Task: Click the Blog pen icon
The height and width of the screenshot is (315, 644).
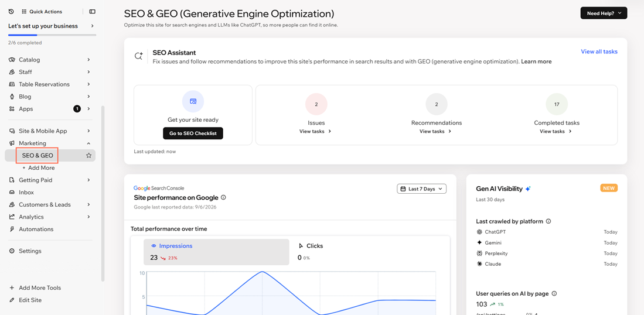Action: pos(12,97)
